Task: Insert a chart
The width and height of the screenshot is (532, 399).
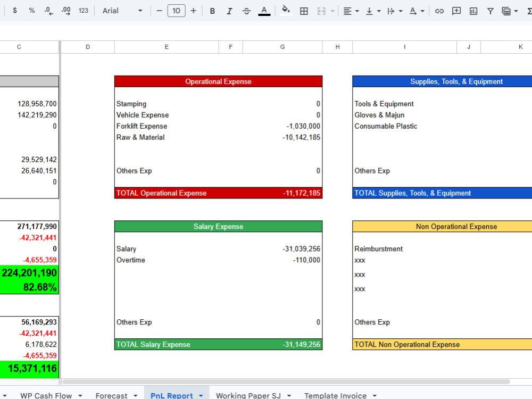Action: [473, 11]
